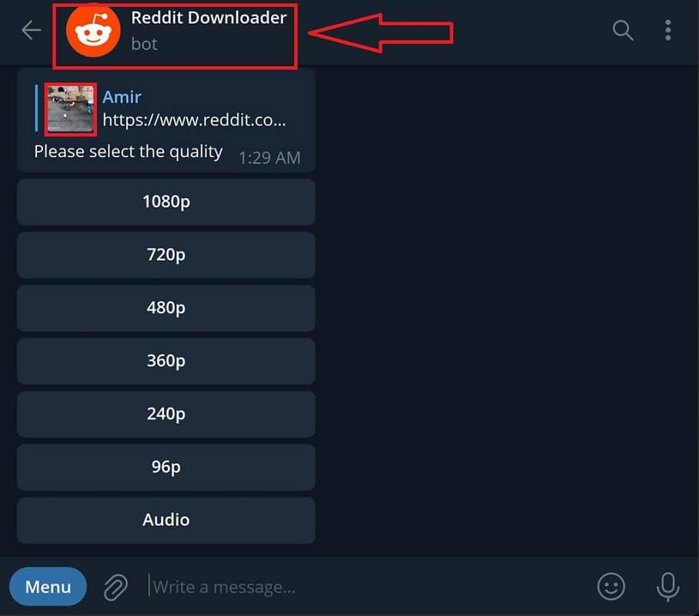Open the Reddit Downloader chat title

tap(209, 18)
